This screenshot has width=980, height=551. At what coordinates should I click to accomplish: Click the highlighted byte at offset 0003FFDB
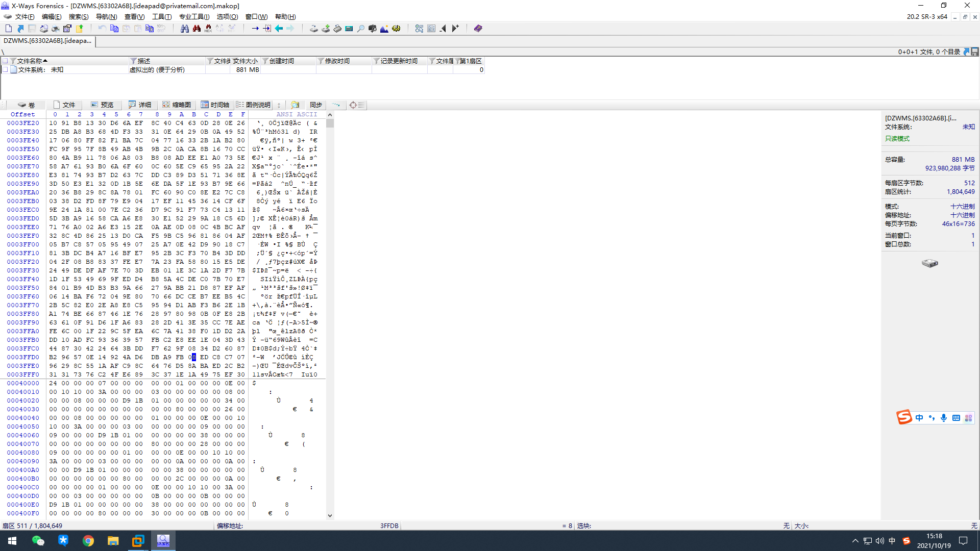(193, 357)
